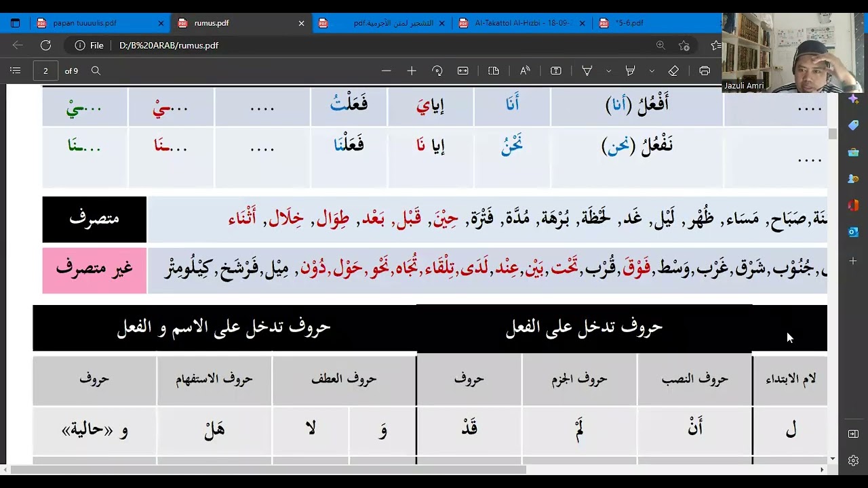Click the حروف الجزم column header
Screen dimensions: 868x488
[580, 380]
